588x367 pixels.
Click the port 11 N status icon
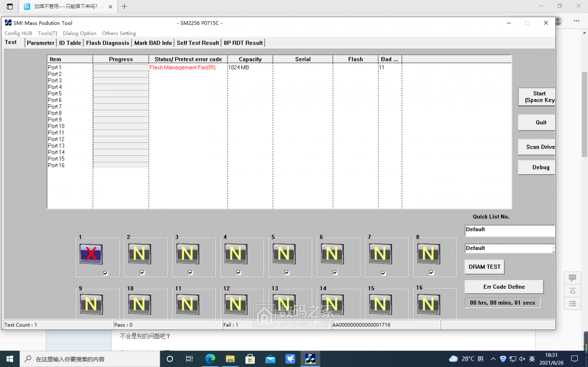coord(187,305)
